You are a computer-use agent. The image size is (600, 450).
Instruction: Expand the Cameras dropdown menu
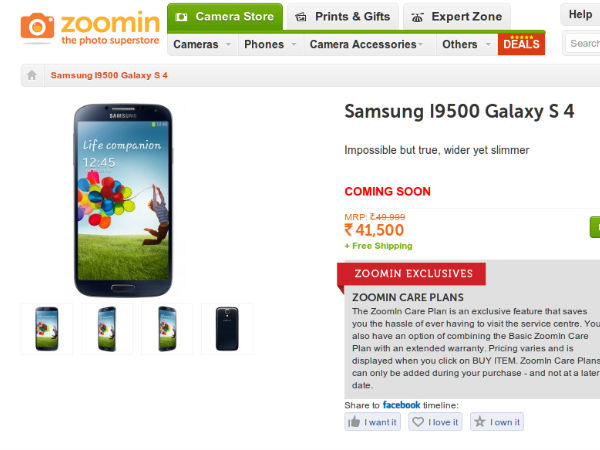(202, 45)
